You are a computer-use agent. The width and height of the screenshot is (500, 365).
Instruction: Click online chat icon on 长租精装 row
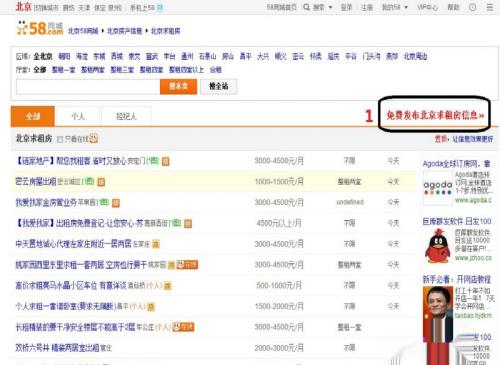pyautogui.click(x=183, y=327)
